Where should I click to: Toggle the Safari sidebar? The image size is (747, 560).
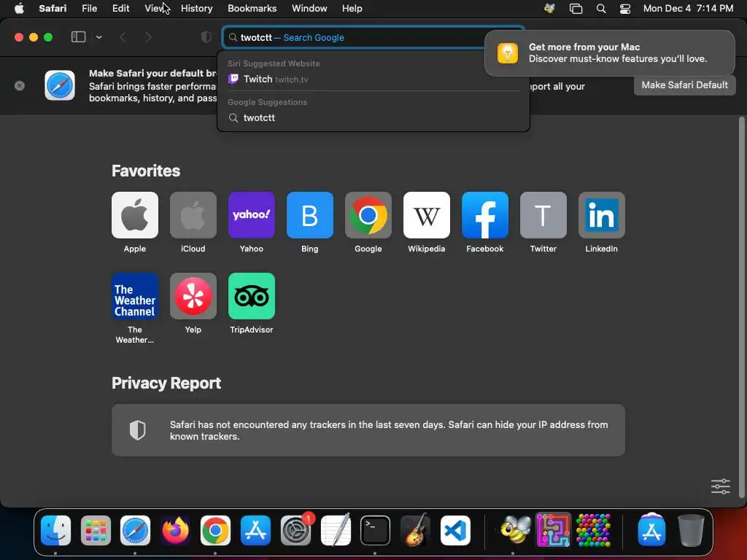pyautogui.click(x=78, y=37)
